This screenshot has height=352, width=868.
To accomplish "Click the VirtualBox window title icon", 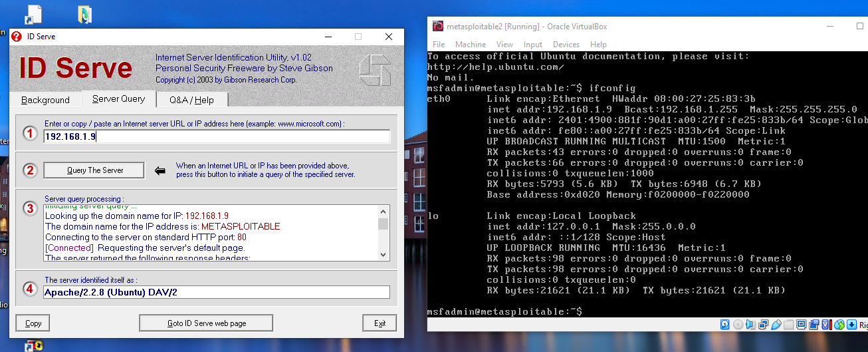I will coord(438,27).
